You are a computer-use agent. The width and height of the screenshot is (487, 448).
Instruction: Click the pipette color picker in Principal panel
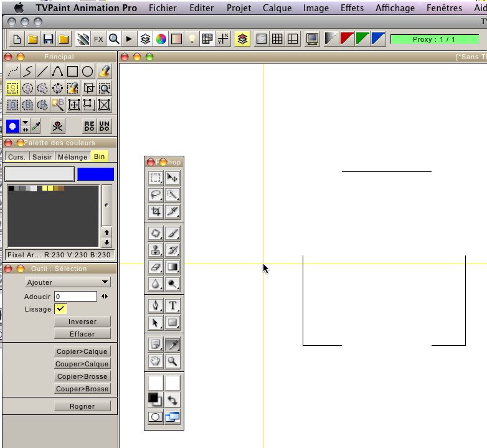36,126
